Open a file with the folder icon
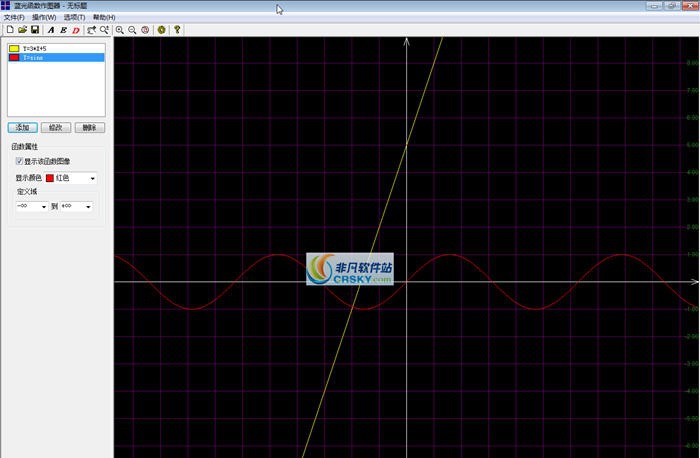 point(22,29)
